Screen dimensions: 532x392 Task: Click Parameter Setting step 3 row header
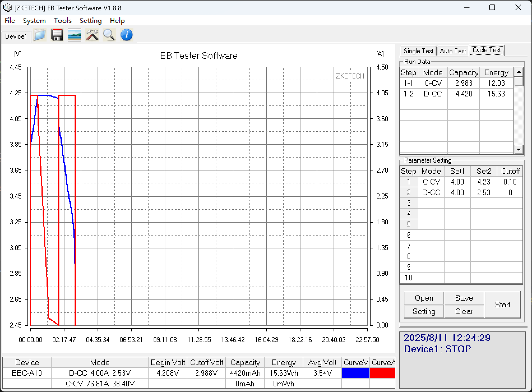(x=409, y=203)
